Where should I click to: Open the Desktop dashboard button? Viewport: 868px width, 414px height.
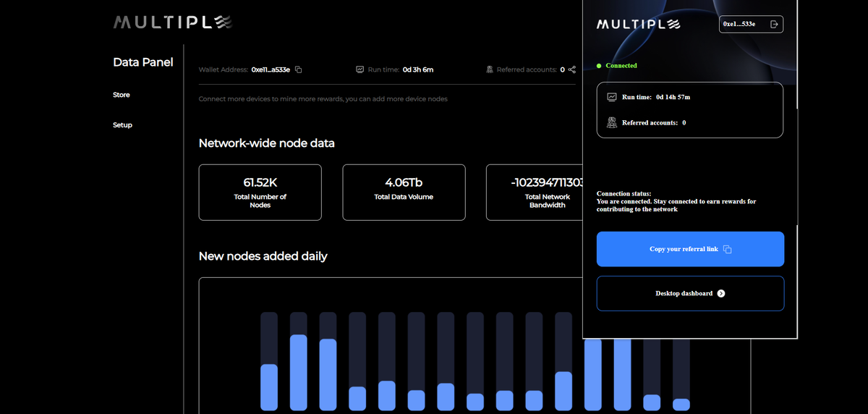coord(690,293)
